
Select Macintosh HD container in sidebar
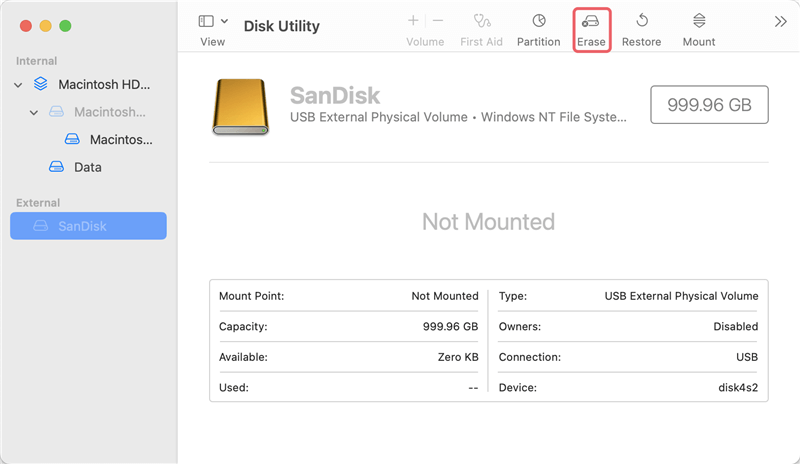(x=88, y=84)
